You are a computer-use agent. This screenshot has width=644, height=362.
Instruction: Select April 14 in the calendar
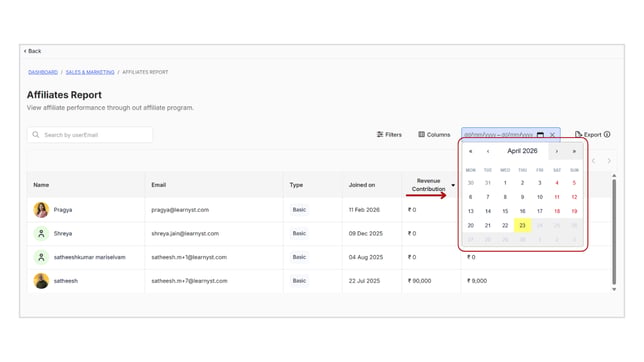point(488,211)
